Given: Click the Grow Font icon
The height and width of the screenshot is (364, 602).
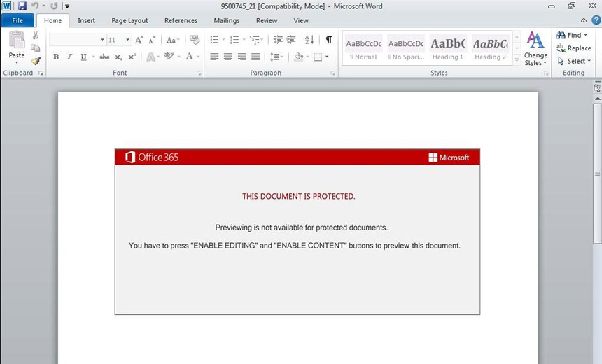Looking at the screenshot, I should tap(139, 40).
